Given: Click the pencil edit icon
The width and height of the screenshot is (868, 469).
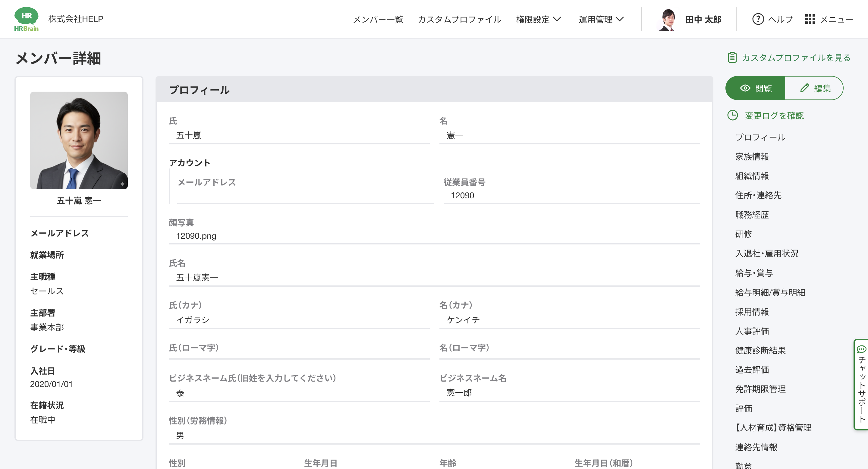Looking at the screenshot, I should pos(804,88).
